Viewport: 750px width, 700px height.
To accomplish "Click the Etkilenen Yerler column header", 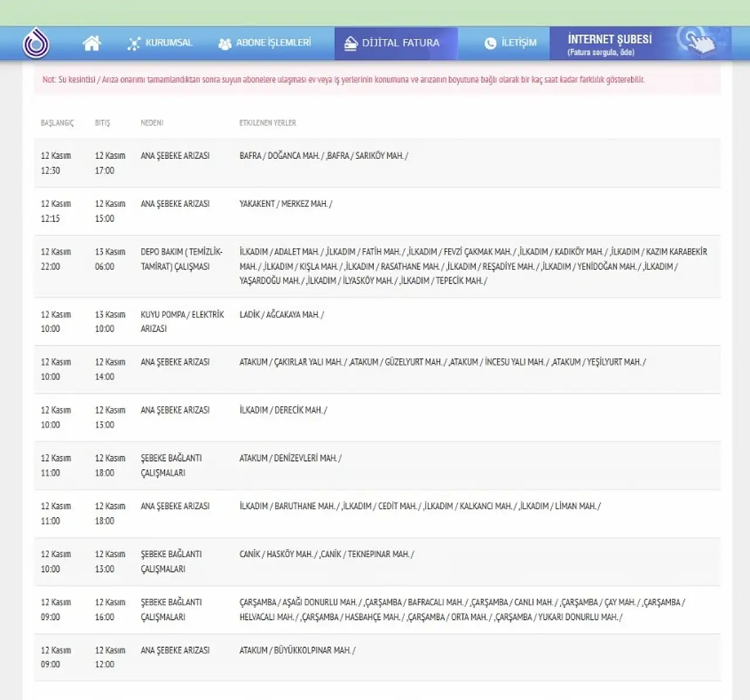I will 267,123.
